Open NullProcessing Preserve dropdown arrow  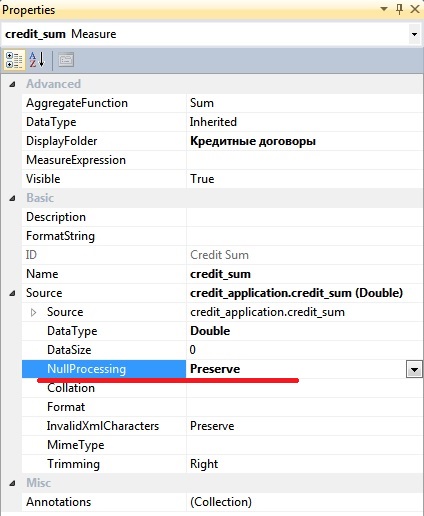pyautogui.click(x=414, y=369)
